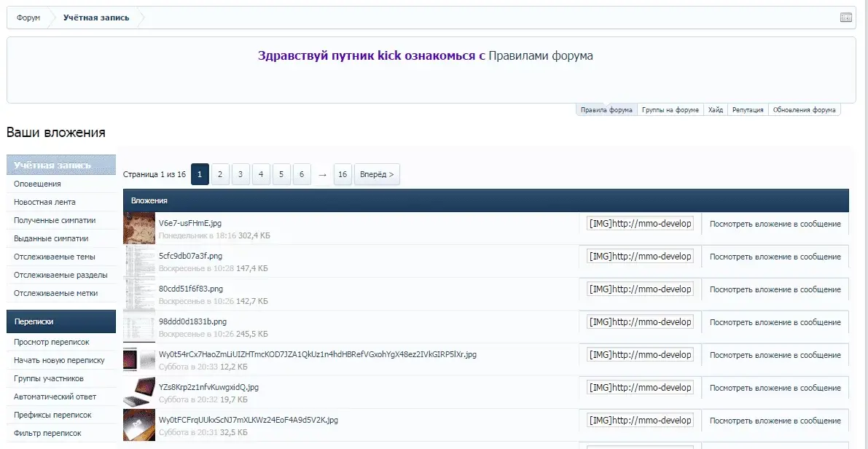Open Префиксы переписок in the sidebar
Viewport: 868px width, 449px height.
(x=61, y=415)
